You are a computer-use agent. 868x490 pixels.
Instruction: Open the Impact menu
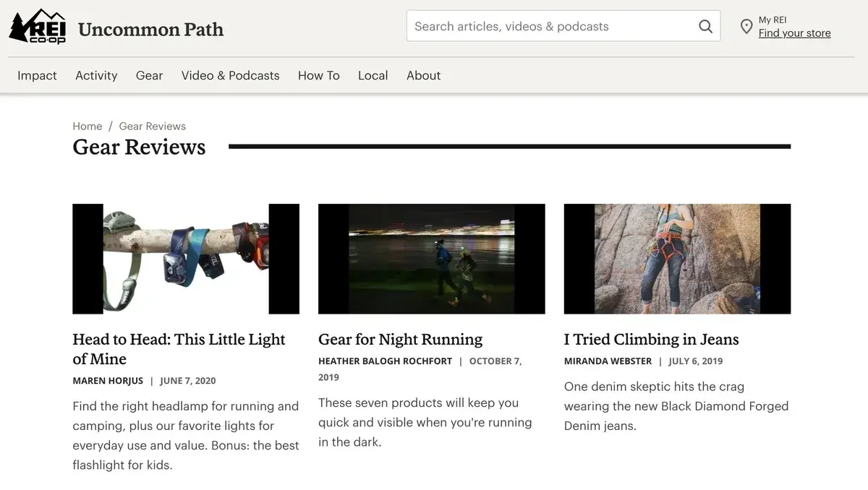coord(37,75)
